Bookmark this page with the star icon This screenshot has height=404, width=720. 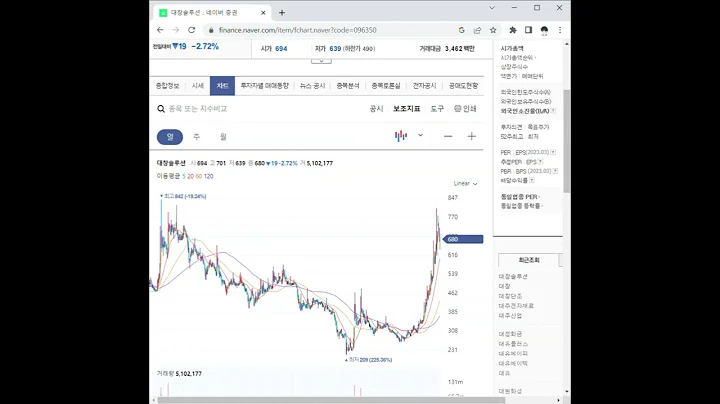(x=493, y=30)
